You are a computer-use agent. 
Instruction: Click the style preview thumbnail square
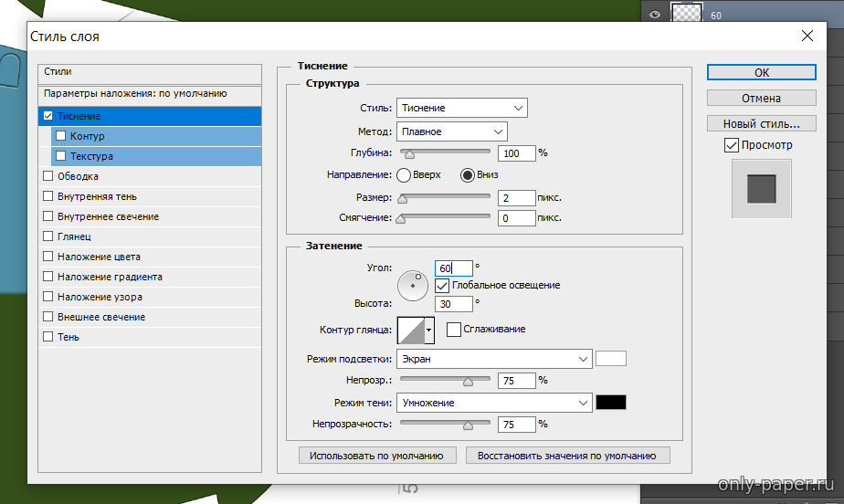tap(761, 189)
